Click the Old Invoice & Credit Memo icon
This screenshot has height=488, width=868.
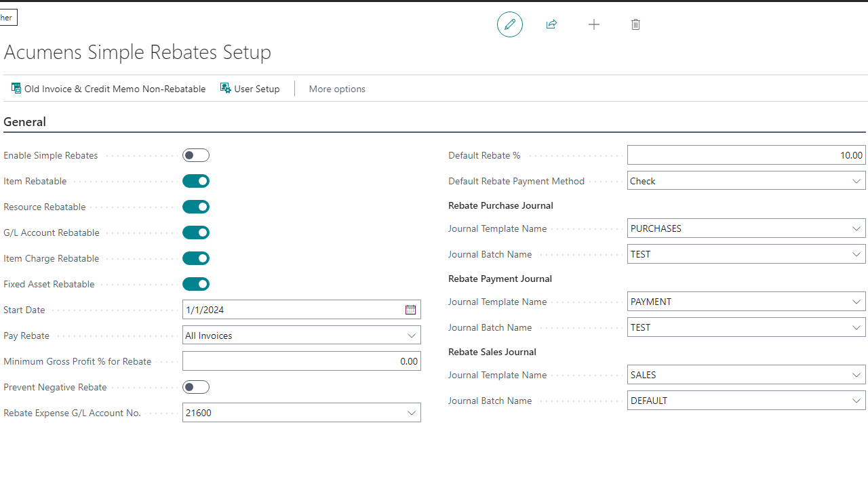click(x=16, y=88)
